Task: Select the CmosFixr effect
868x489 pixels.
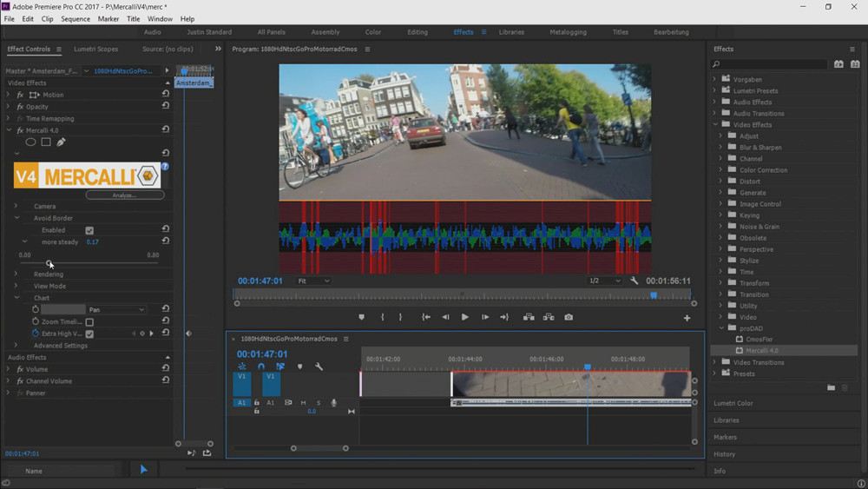Action: click(x=759, y=340)
